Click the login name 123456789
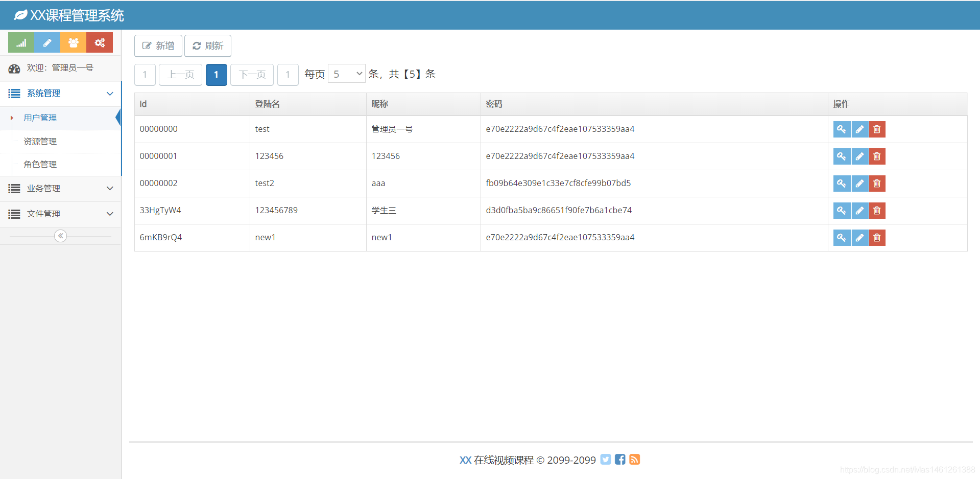Viewport: 980px width, 479px height. coord(276,211)
